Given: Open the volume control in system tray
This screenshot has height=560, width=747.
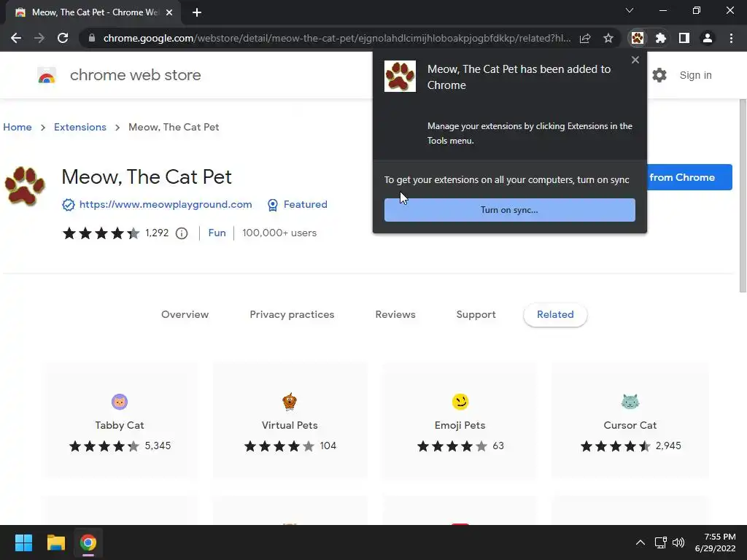Looking at the screenshot, I should tap(678, 542).
